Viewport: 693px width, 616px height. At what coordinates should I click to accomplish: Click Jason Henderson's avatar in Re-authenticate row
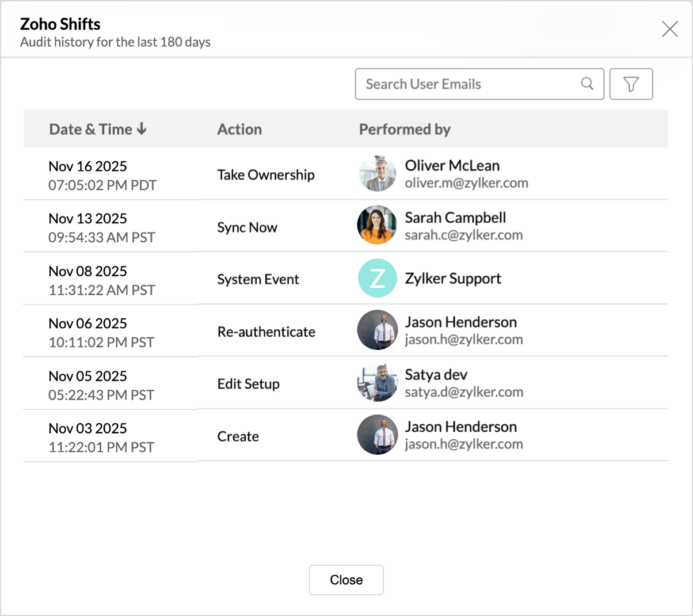tap(378, 330)
